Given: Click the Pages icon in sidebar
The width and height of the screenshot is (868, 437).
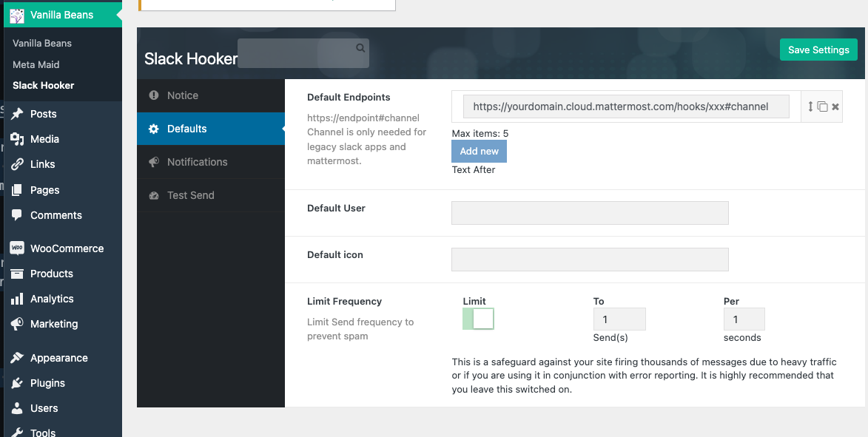Looking at the screenshot, I should coord(17,190).
